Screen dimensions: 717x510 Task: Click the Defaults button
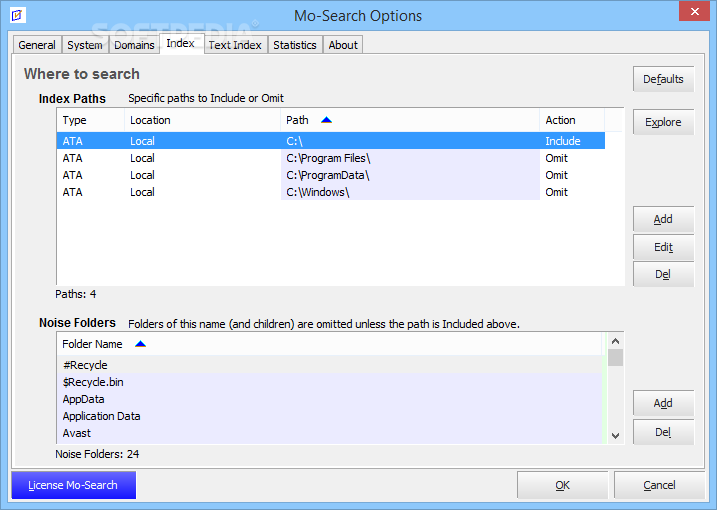(663, 79)
